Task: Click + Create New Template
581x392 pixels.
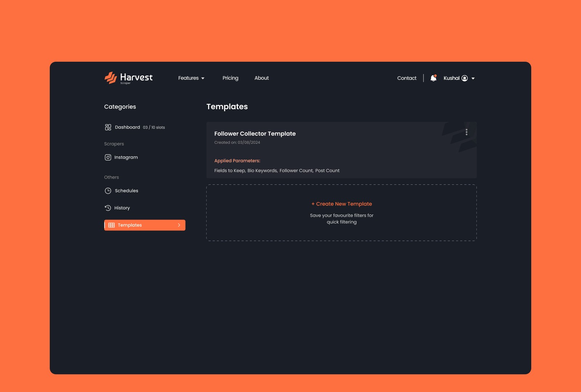Action: point(342,204)
